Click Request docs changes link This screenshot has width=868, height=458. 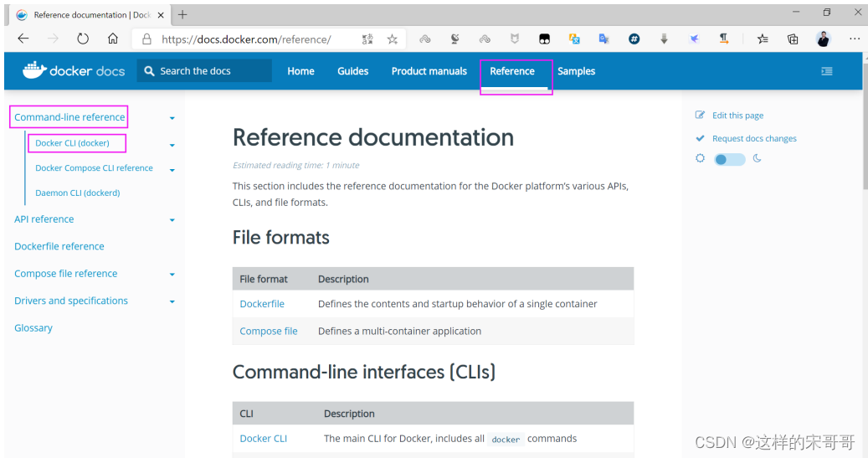coord(754,138)
